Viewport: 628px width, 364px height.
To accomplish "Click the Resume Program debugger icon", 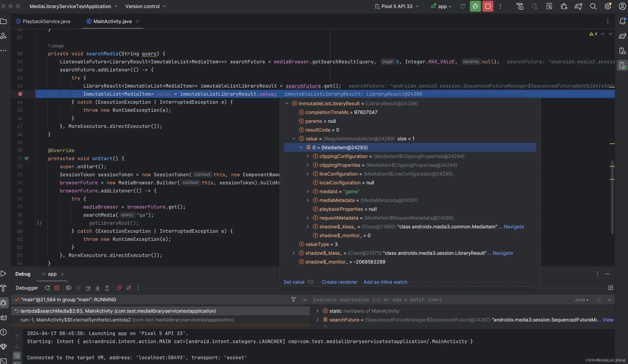I will [69, 288].
